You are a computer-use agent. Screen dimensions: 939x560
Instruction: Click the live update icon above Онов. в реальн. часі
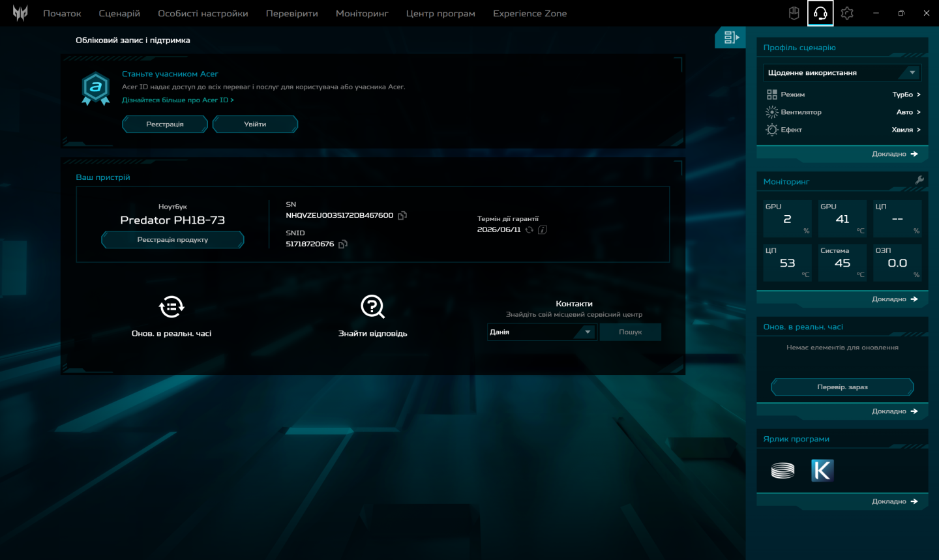[171, 306]
